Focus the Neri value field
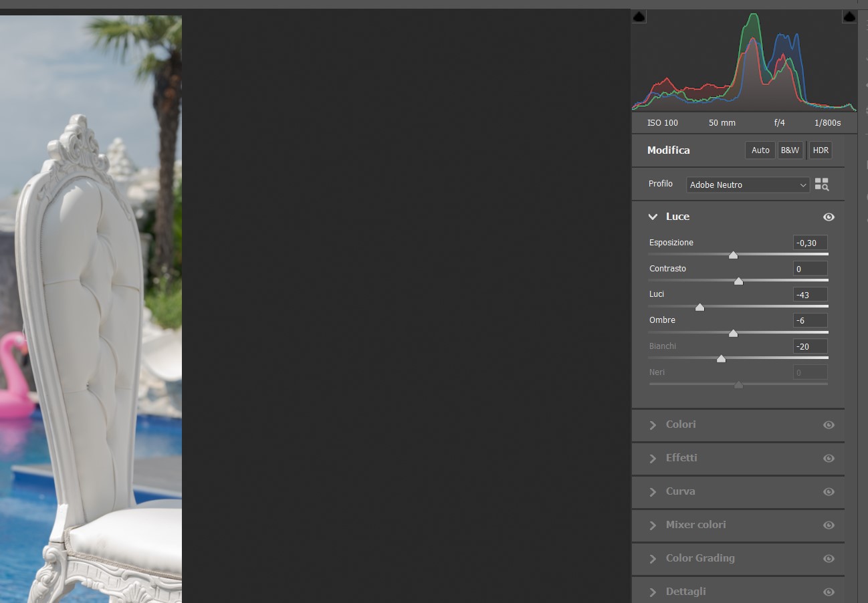The width and height of the screenshot is (868, 603). [x=810, y=372]
